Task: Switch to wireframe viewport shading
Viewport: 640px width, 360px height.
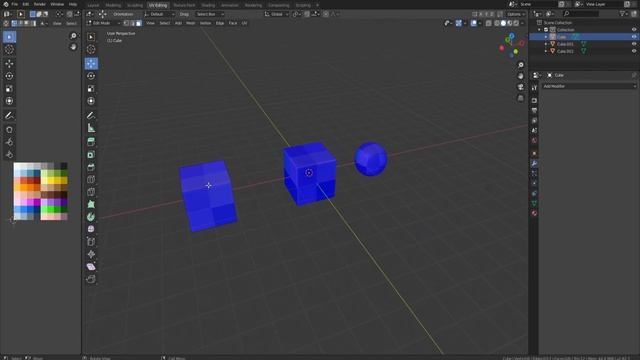Action: pos(497,23)
